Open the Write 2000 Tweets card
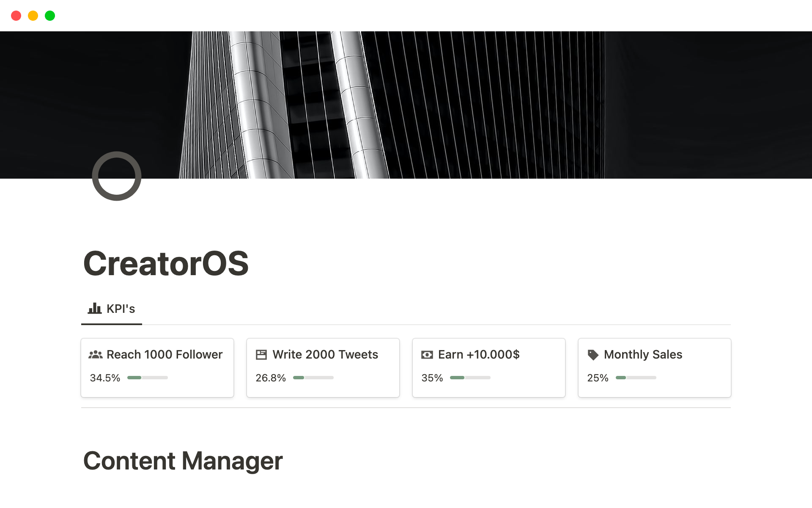The width and height of the screenshot is (812, 508). [x=325, y=355]
